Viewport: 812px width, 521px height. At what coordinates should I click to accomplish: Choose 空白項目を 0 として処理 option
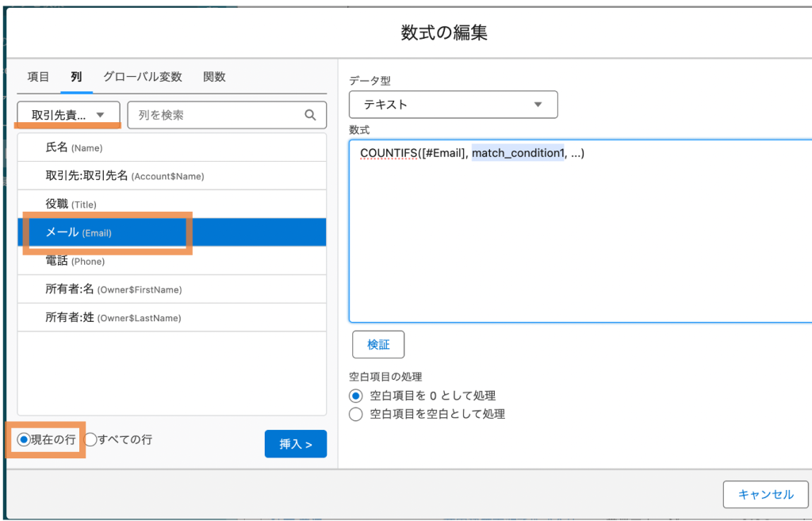[356, 396]
